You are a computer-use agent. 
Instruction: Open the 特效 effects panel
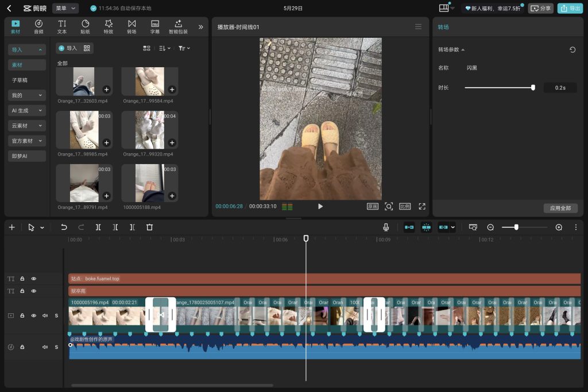coord(109,26)
